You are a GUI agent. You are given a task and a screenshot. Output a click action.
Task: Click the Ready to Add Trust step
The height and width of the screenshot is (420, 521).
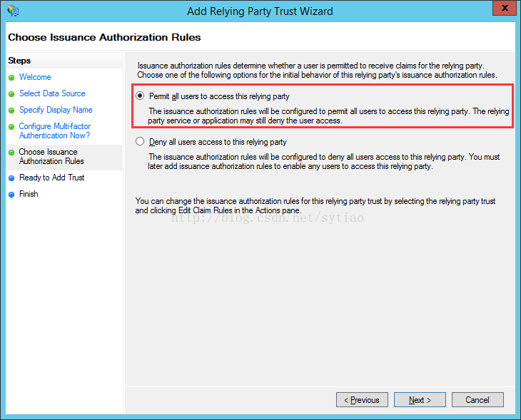click(52, 178)
